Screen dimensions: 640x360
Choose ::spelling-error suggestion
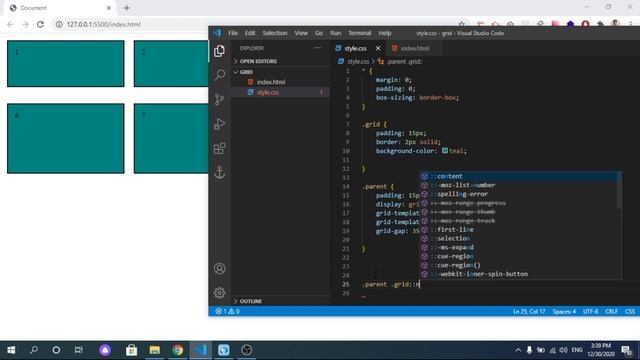(x=518, y=194)
